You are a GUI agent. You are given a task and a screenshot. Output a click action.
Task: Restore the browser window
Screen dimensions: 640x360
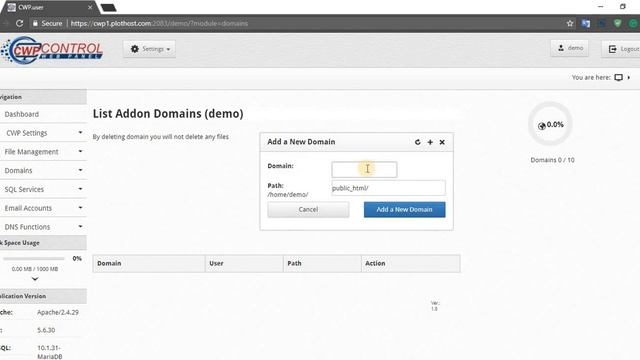tap(622, 7)
